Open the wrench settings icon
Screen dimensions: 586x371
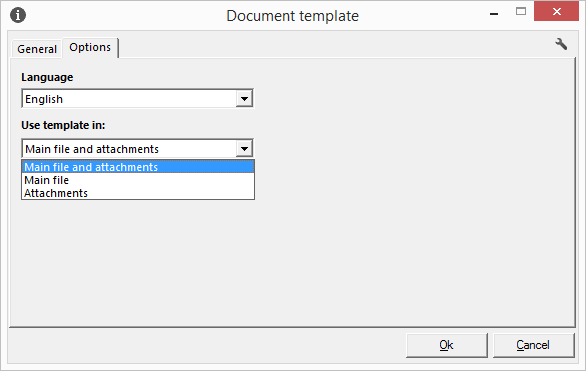coord(561,44)
